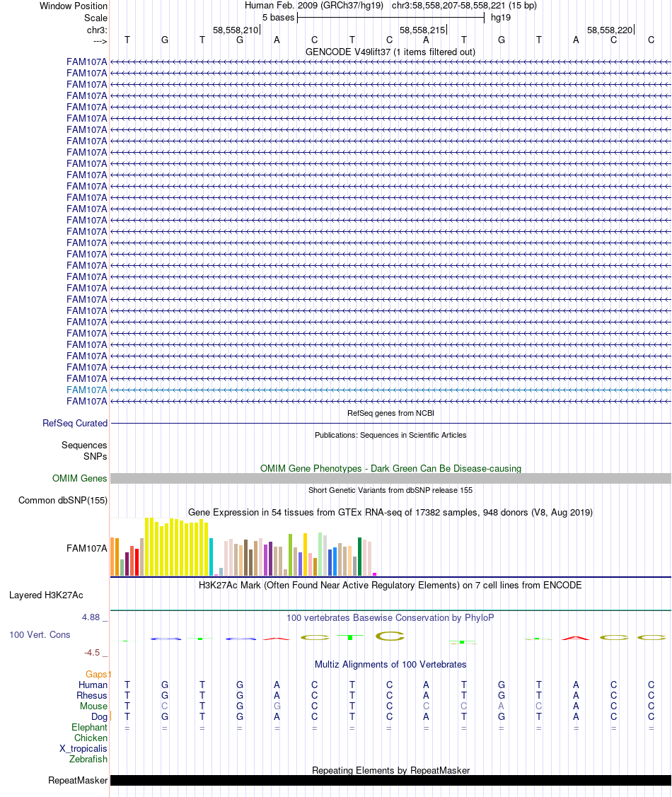Image resolution: width=672 pixels, height=797 pixels.
Task: Open the H3K27Ac Mark ENCODE track title
Action: (x=390, y=585)
